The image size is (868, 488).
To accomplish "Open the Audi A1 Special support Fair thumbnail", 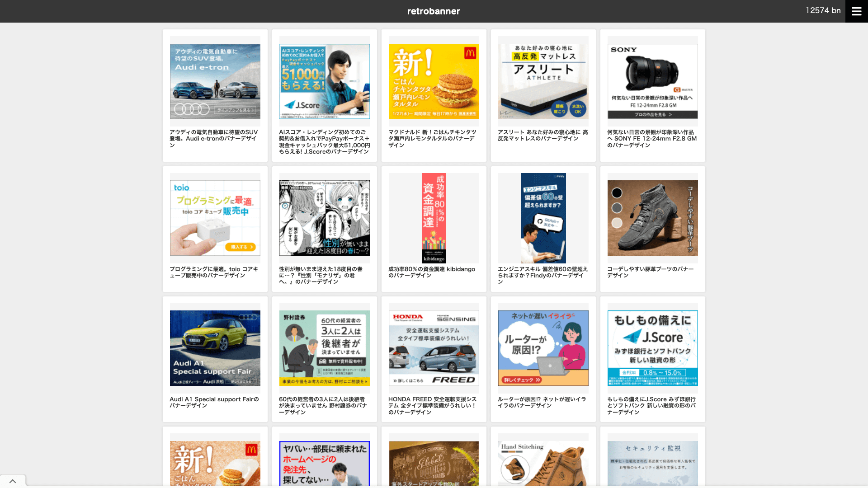I will tap(215, 348).
